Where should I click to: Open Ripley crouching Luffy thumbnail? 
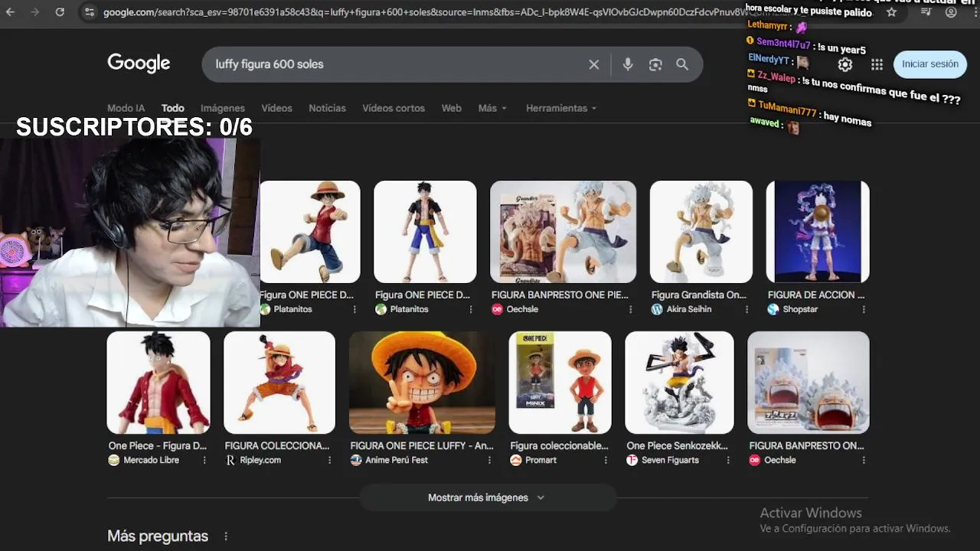tap(279, 383)
